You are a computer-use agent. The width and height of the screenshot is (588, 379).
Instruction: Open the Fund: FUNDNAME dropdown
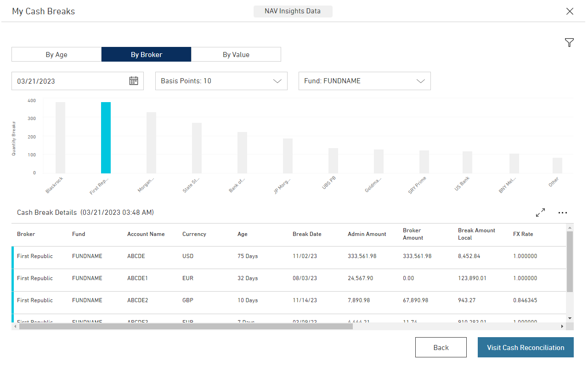pos(364,81)
